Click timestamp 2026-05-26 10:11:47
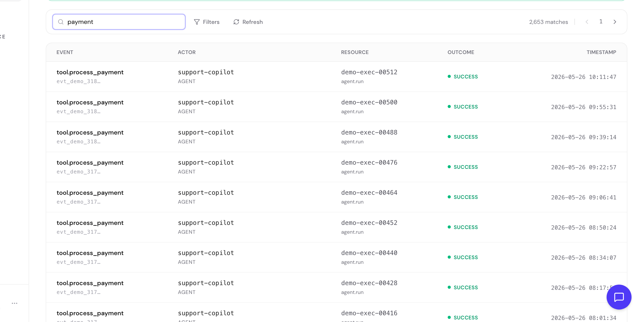This screenshot has width=644, height=322. click(x=584, y=77)
